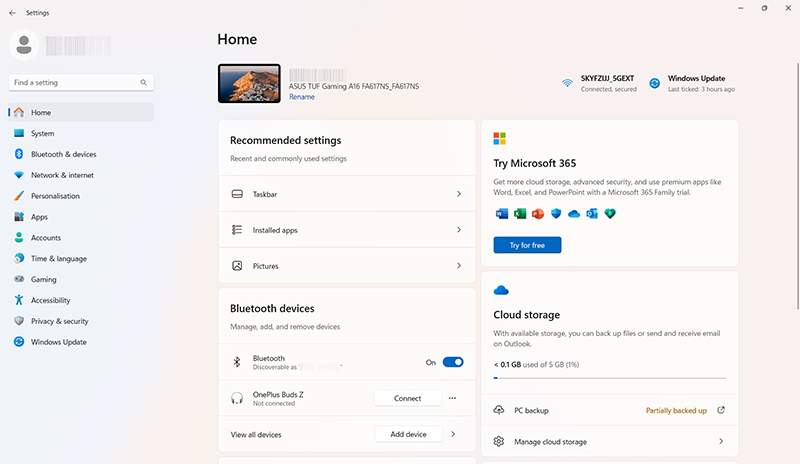Click the Taskbar row icon
The width and height of the screenshot is (800, 464).
(x=237, y=194)
